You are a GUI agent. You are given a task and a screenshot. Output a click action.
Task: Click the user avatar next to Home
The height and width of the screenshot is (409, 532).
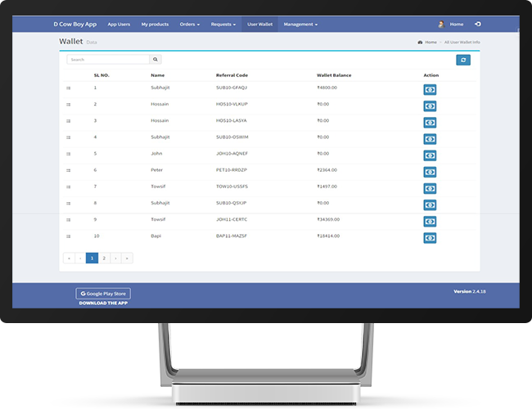click(x=440, y=25)
